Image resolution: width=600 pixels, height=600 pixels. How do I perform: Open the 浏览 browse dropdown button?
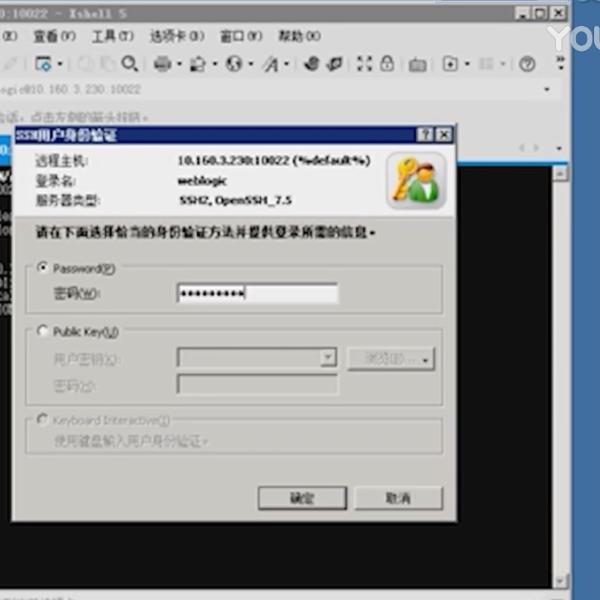[391, 359]
